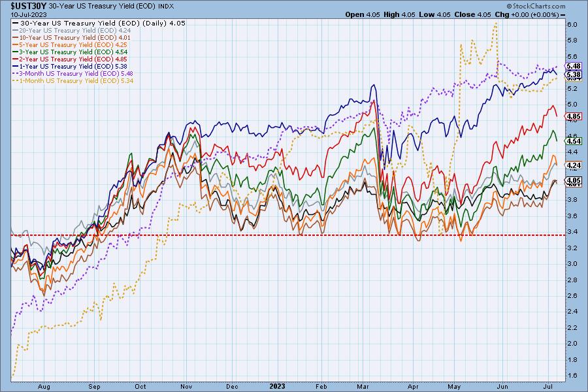Click the 3.0 y-axis label
Image resolution: width=588 pixels, height=392 pixels.
click(x=572, y=264)
